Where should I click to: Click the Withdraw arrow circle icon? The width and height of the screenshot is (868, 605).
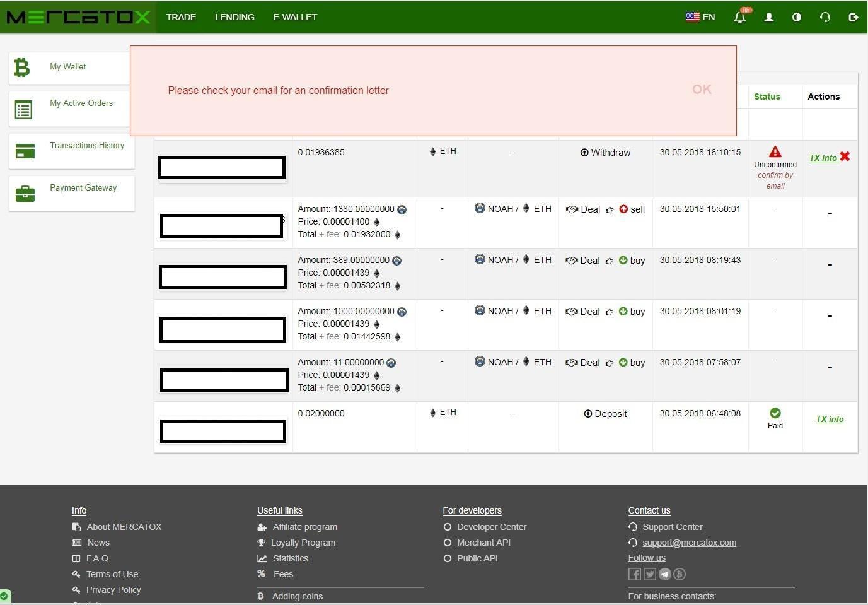(x=584, y=153)
